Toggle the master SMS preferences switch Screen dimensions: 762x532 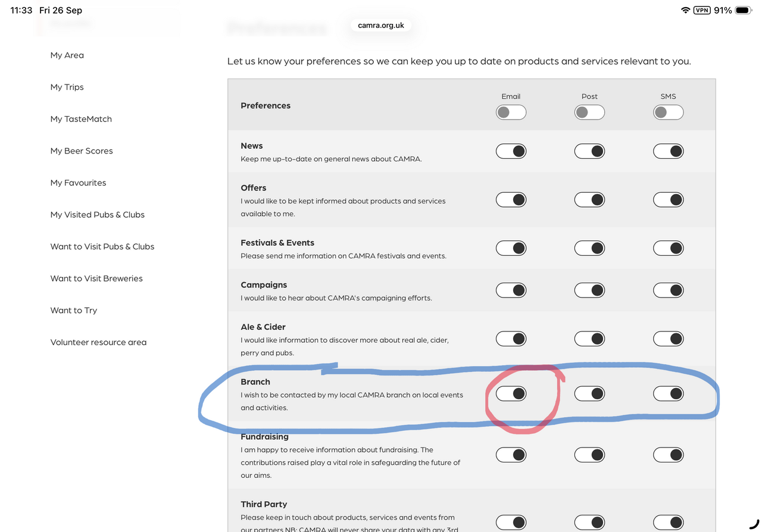668,112
